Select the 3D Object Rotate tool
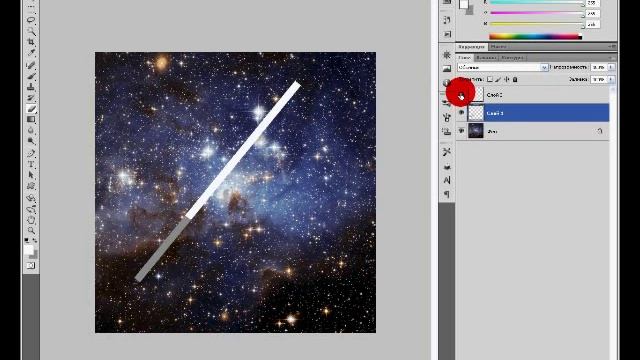The width and height of the screenshot is (640, 360). pos(31,198)
